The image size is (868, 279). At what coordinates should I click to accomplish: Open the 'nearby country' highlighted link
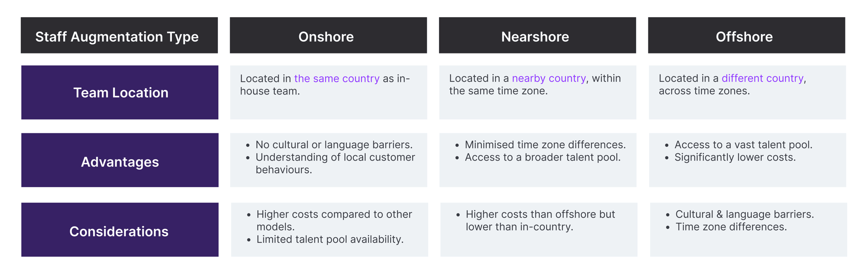(548, 79)
